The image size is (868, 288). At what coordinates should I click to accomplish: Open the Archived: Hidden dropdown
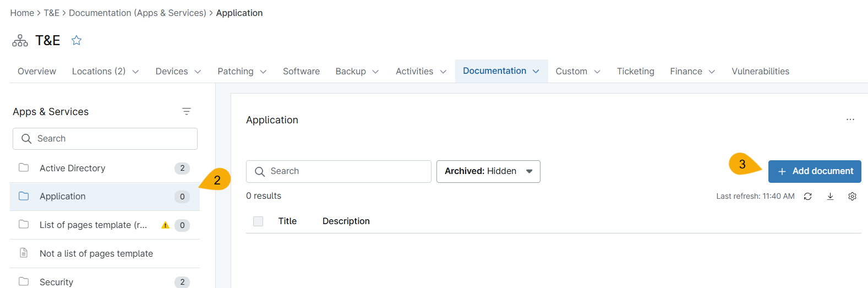coord(488,171)
